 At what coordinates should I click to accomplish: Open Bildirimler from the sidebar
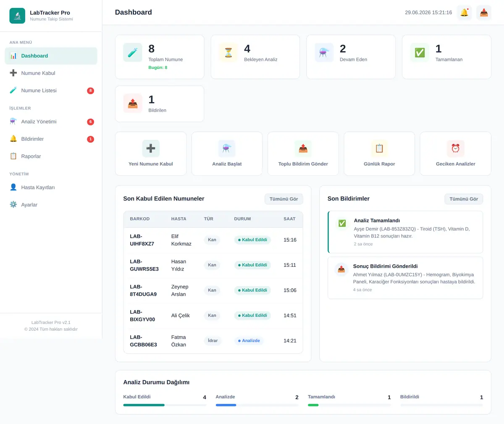[51, 139]
